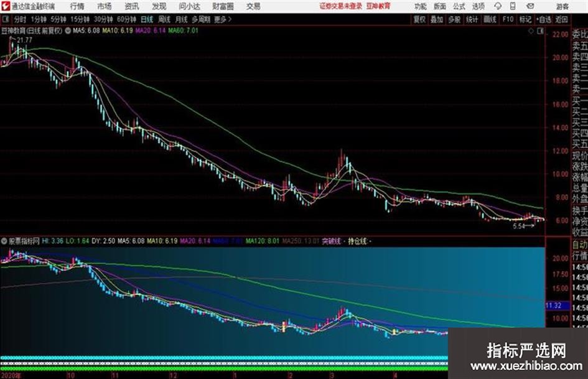Click the 叠加 overlay toolbar button
Viewport: 588px width, 379px height.
click(437, 19)
